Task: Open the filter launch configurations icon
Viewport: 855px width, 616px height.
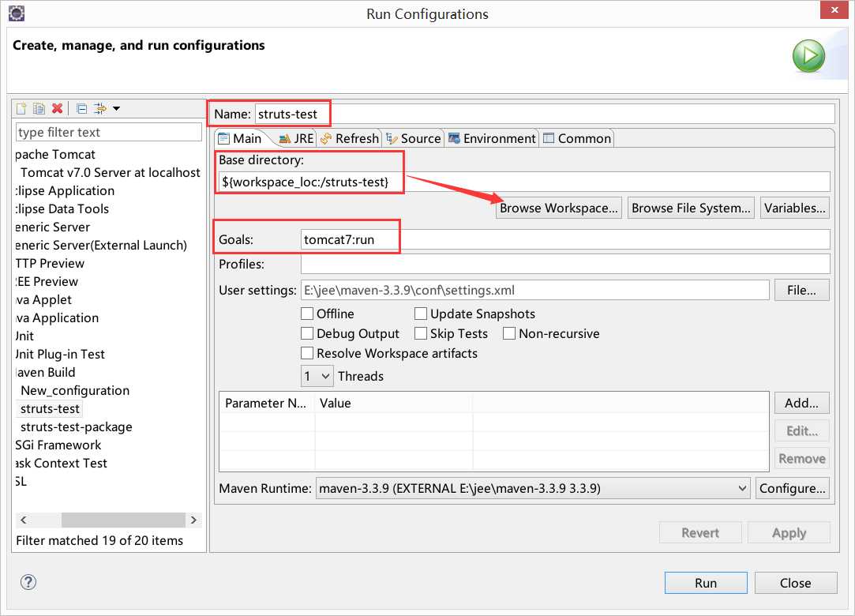Action: click(x=100, y=108)
